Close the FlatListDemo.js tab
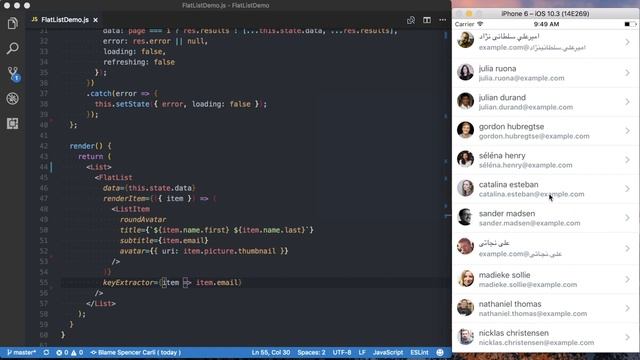 point(96,20)
